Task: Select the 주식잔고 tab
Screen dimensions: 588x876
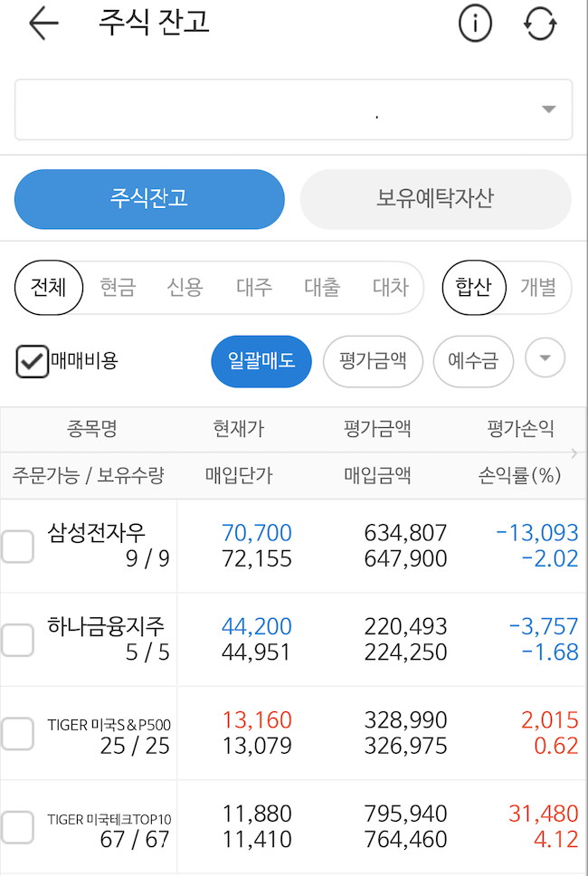Action: (x=149, y=199)
